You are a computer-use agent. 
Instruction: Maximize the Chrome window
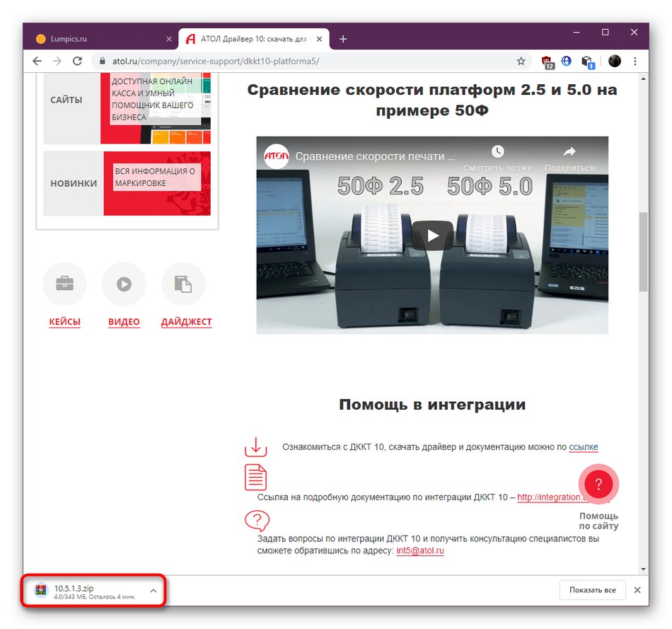coord(605,33)
